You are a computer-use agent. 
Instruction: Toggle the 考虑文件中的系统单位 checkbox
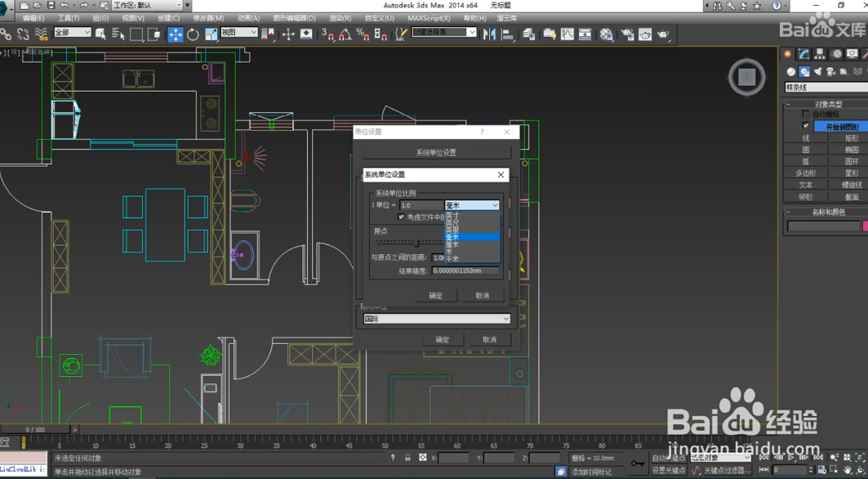click(x=401, y=217)
